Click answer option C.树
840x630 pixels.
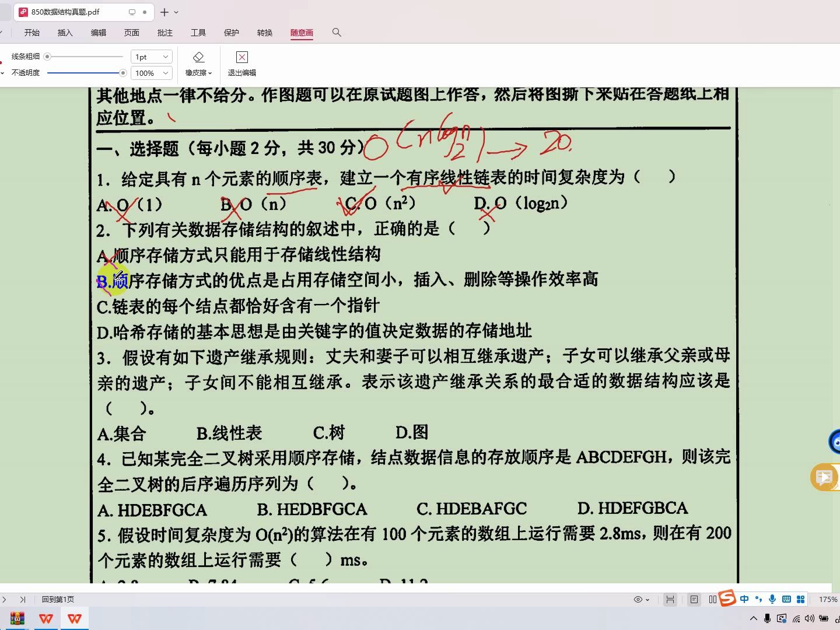329,432
